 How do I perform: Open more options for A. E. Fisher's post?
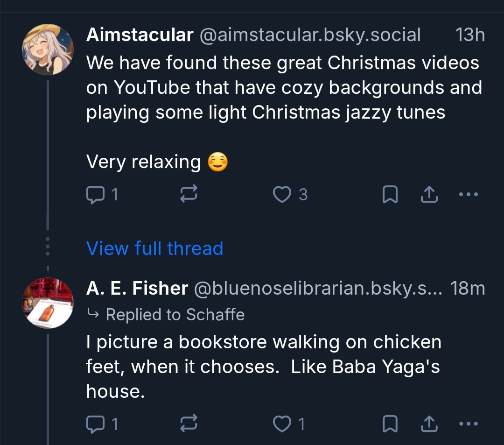pyautogui.click(x=469, y=424)
